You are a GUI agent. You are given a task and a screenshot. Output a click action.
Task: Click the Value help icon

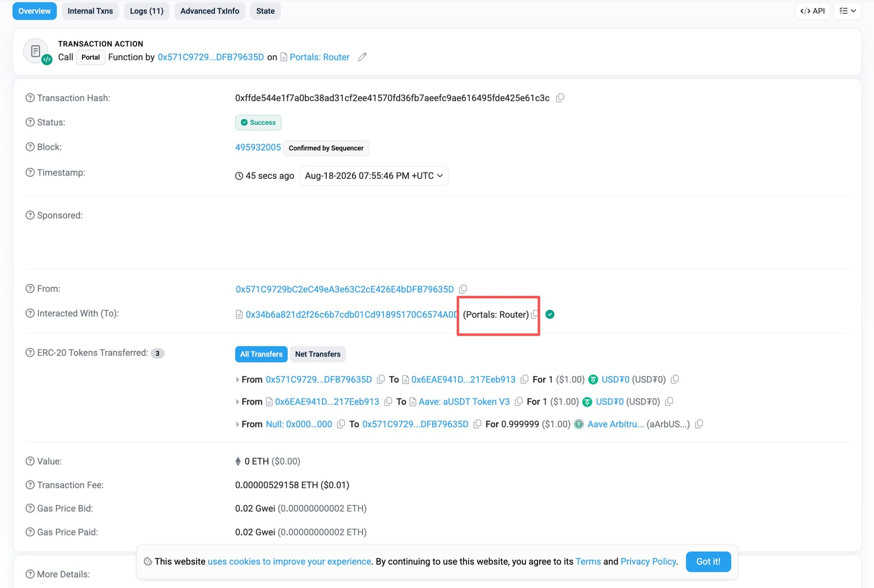click(30, 461)
